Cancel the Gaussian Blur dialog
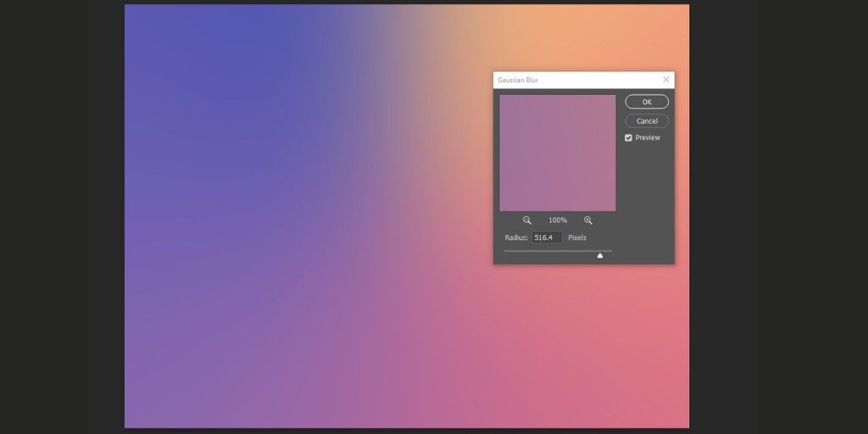 [647, 120]
